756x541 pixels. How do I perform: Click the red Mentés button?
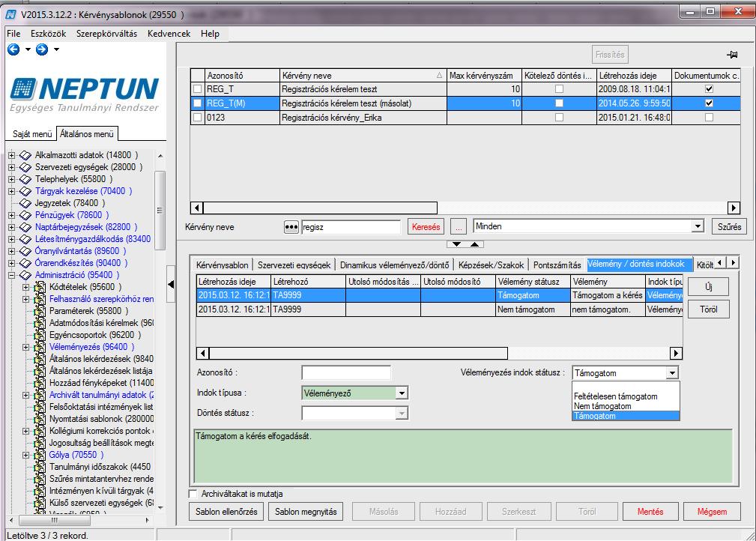click(x=650, y=512)
